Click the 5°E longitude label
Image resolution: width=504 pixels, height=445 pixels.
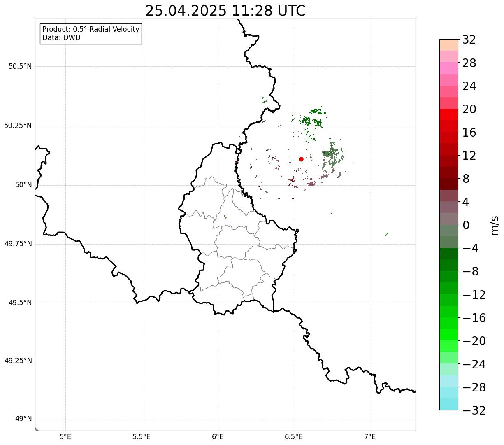point(66,436)
